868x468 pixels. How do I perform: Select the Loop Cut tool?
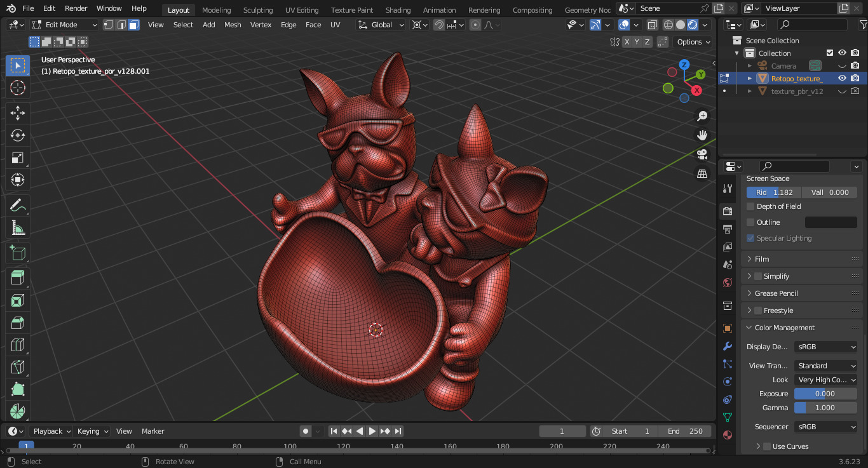(x=18, y=345)
